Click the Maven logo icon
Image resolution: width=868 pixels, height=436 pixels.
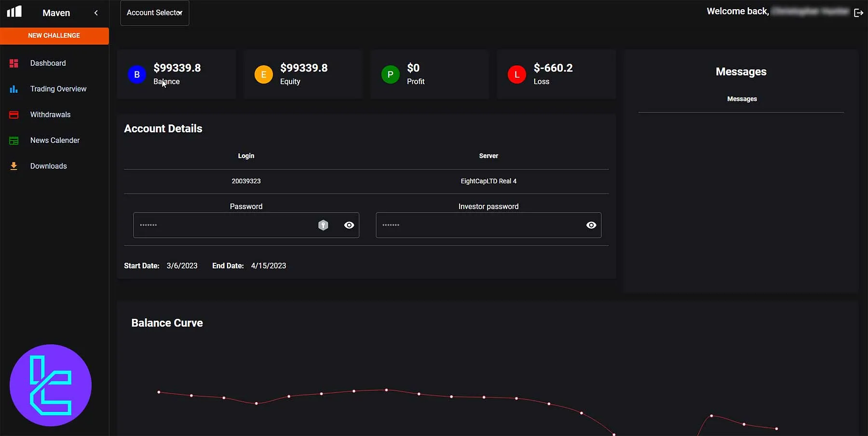(14, 12)
